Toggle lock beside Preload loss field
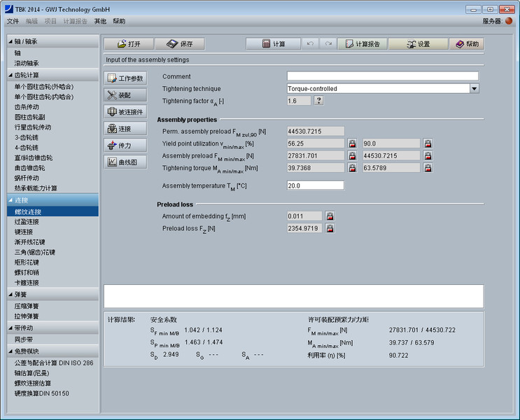Viewport: 520px width, 420px height. pyautogui.click(x=330, y=228)
